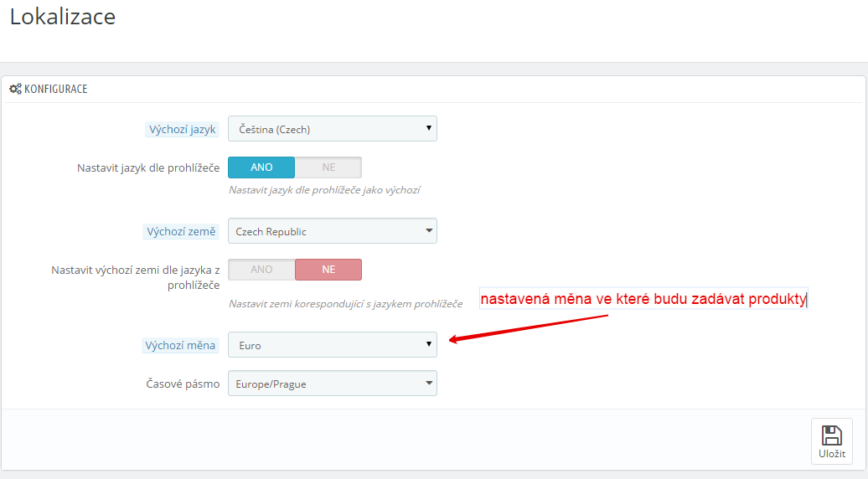Click the KONFIGURACE panel heading
The image size is (868, 479).
pyautogui.click(x=56, y=89)
